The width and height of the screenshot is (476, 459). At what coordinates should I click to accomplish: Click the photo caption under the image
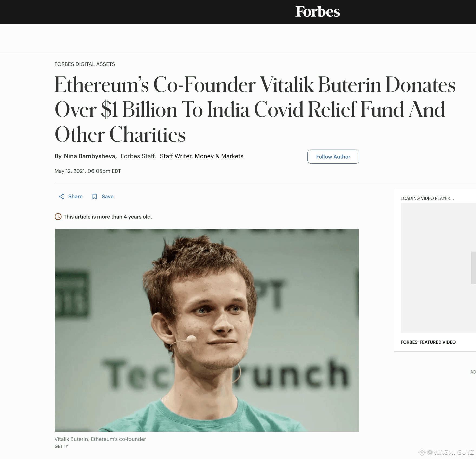100,439
